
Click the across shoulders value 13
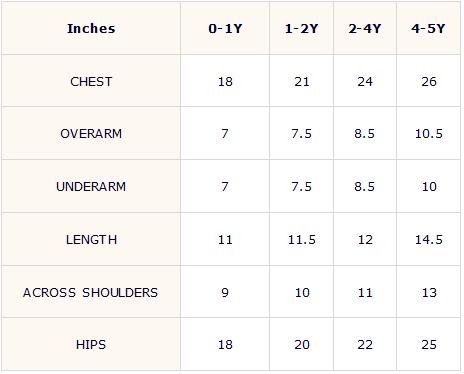coord(429,293)
